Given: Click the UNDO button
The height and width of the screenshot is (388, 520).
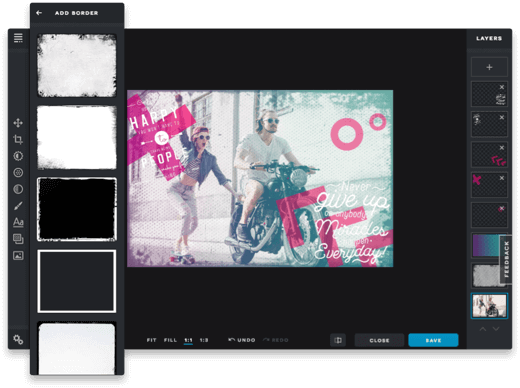Looking at the screenshot, I should point(242,340).
